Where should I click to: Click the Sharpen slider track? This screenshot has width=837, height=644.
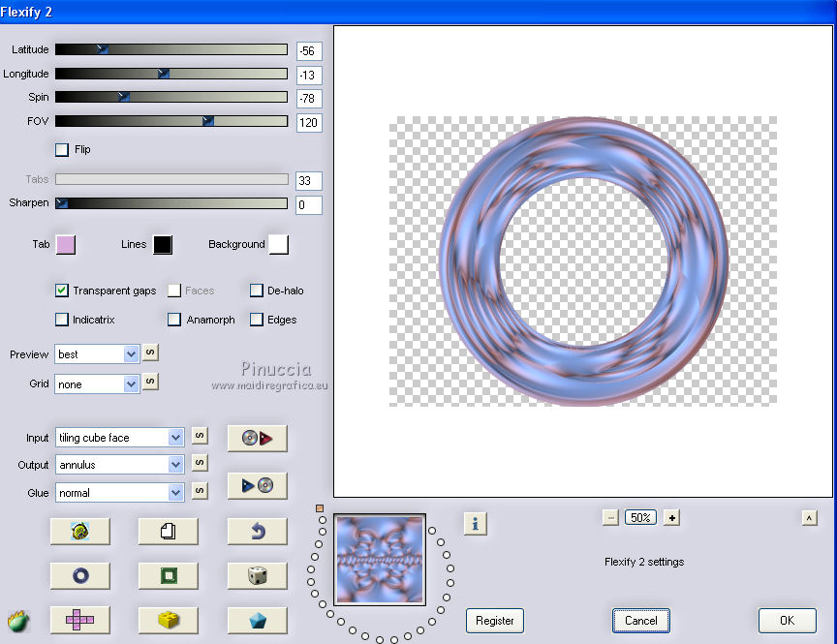coord(171,203)
